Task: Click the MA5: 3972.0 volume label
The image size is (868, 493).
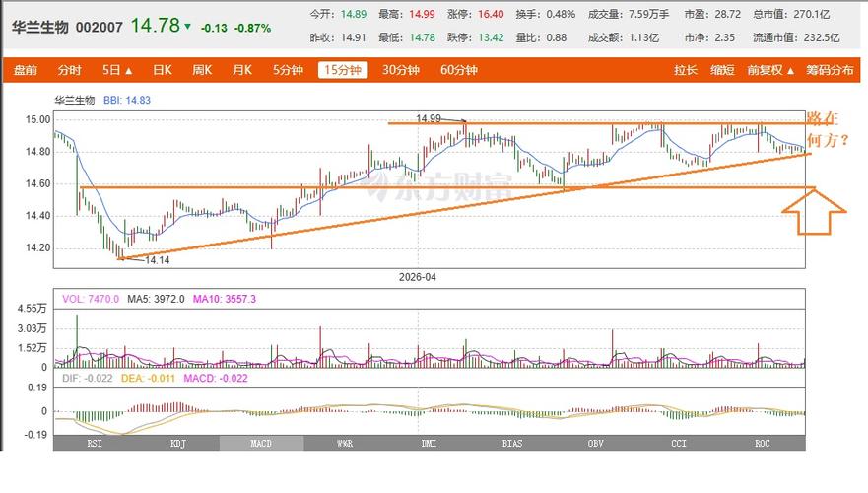Action: point(156,299)
